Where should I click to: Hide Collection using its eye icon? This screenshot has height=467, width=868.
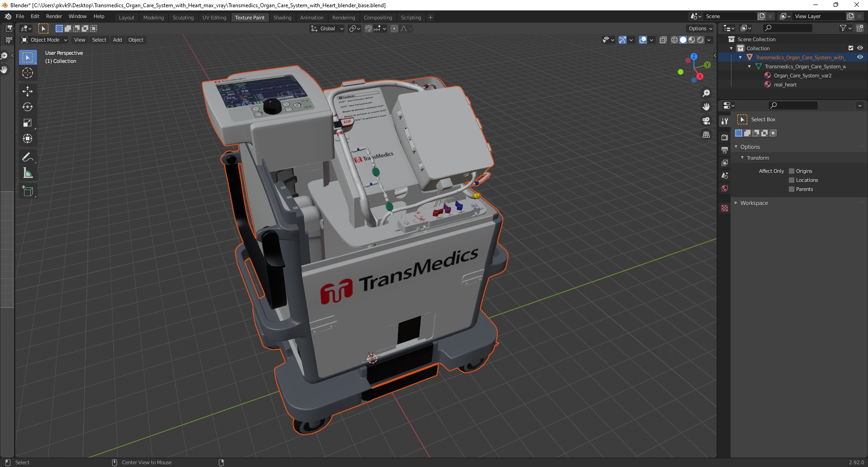click(860, 48)
